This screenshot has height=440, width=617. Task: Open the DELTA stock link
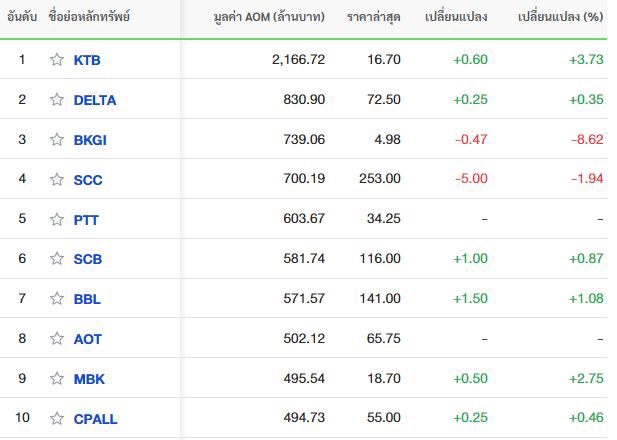pos(95,100)
